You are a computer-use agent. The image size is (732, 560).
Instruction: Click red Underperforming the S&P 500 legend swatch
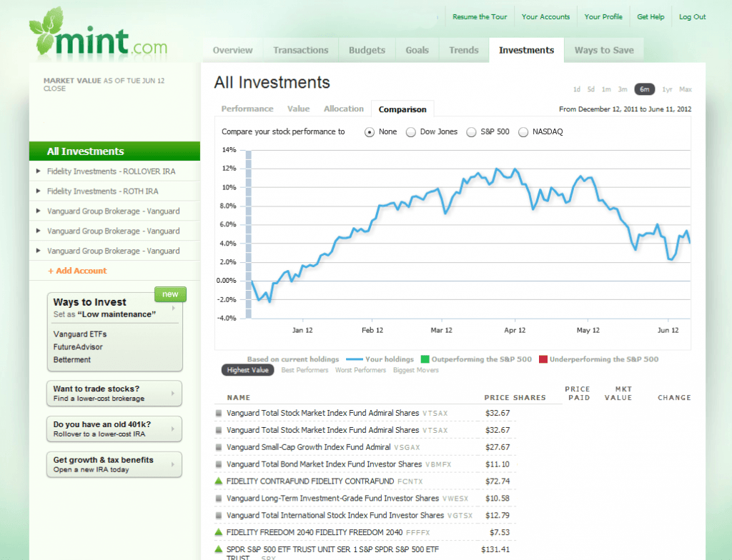point(543,359)
